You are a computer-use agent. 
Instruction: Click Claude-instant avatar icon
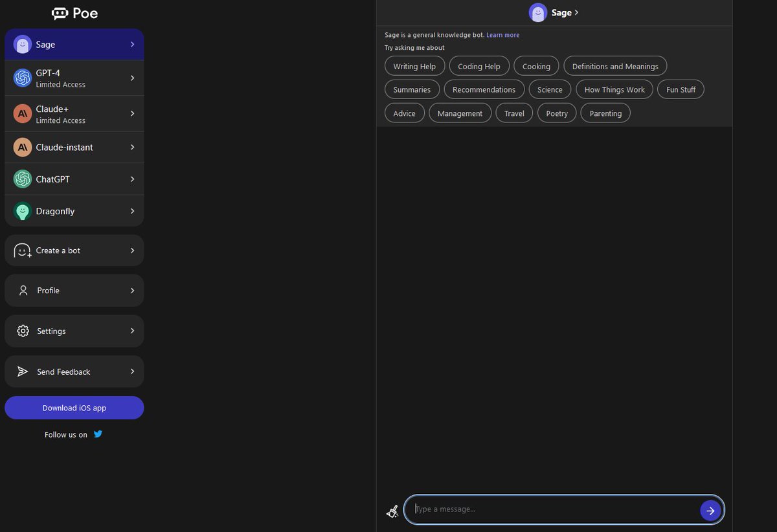click(23, 147)
